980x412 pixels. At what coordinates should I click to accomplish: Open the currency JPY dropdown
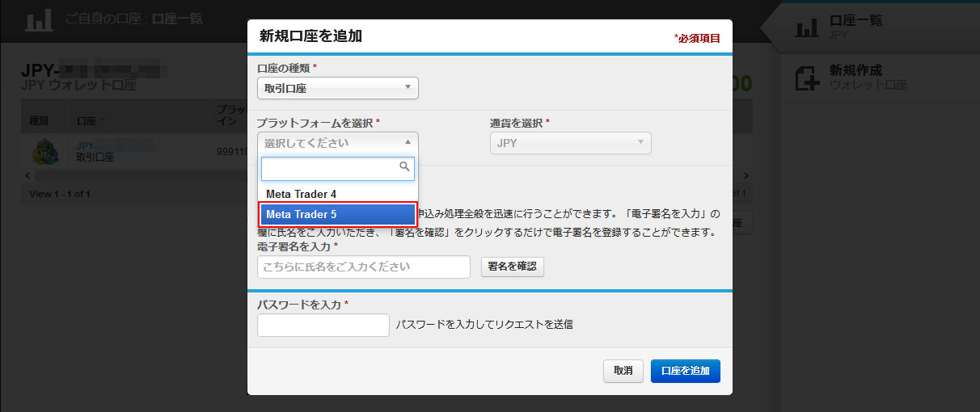(x=570, y=143)
